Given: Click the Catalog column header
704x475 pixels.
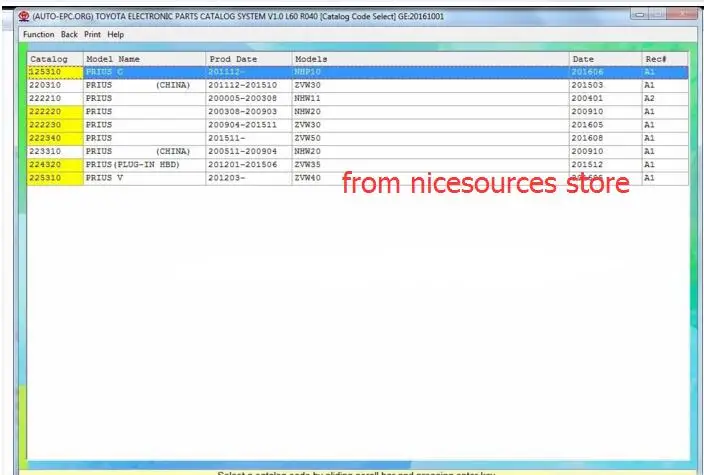Looking at the screenshot, I should [55, 59].
